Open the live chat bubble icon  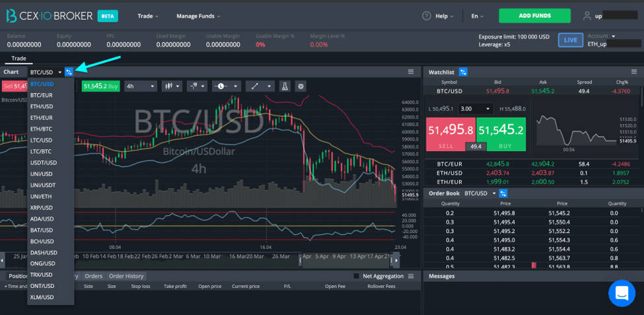(x=622, y=293)
